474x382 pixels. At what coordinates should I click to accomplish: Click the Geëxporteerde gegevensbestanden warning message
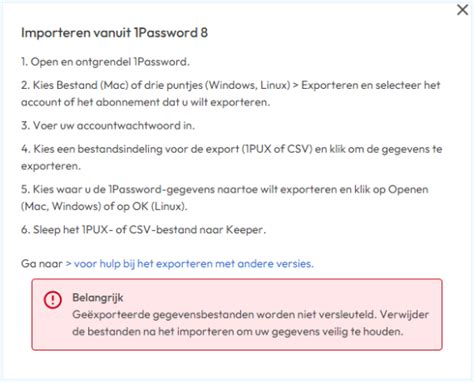point(250,323)
